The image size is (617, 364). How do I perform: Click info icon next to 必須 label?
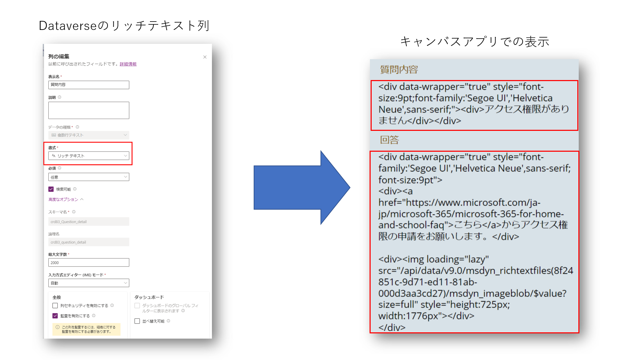click(60, 168)
